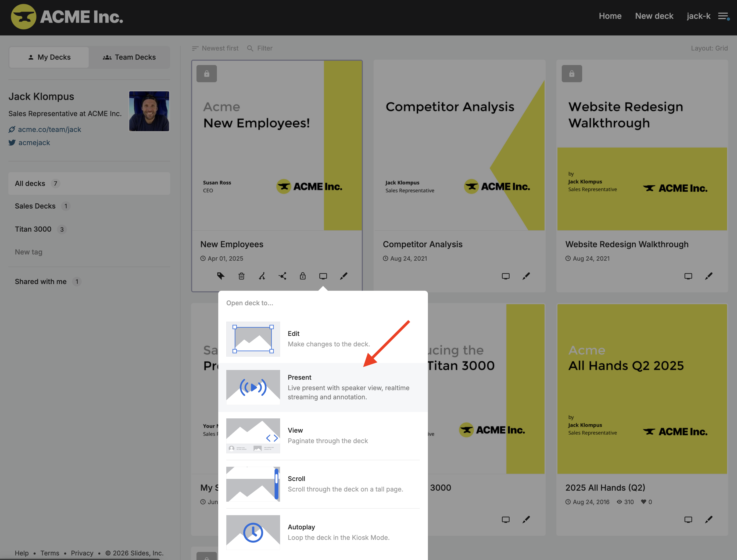This screenshot has width=737, height=560.
Task: Click the pencil icon for Competitor Analysis deck
Action: point(526,276)
